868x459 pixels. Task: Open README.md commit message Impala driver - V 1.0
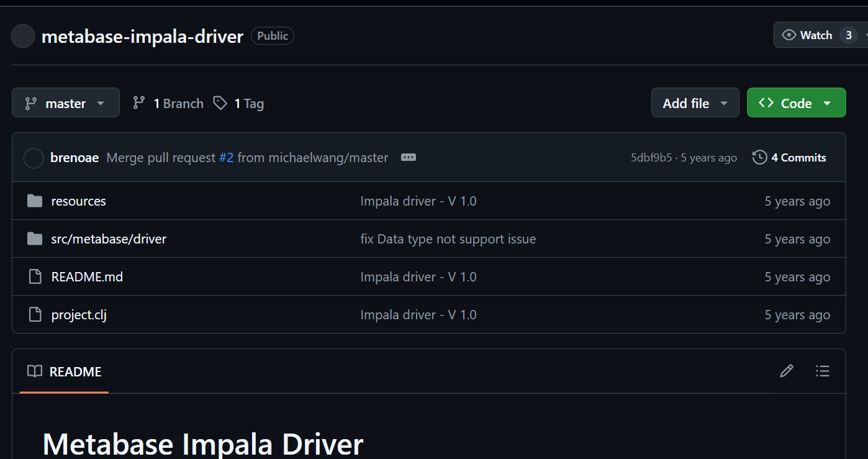(418, 277)
